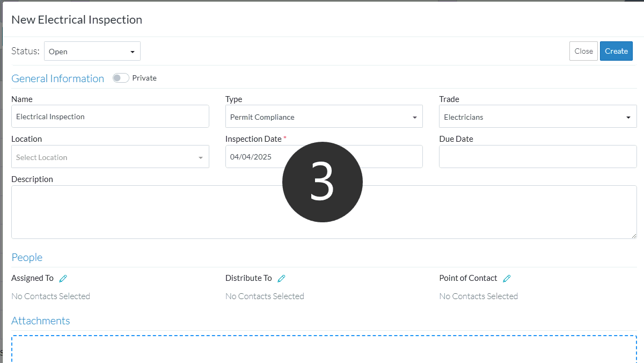Click the General Information section heading
Screen dimensions: 644x363
(57, 78)
